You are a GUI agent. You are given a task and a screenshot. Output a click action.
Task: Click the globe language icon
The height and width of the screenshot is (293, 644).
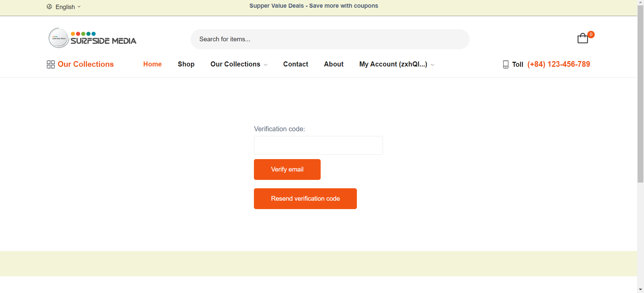tap(49, 7)
